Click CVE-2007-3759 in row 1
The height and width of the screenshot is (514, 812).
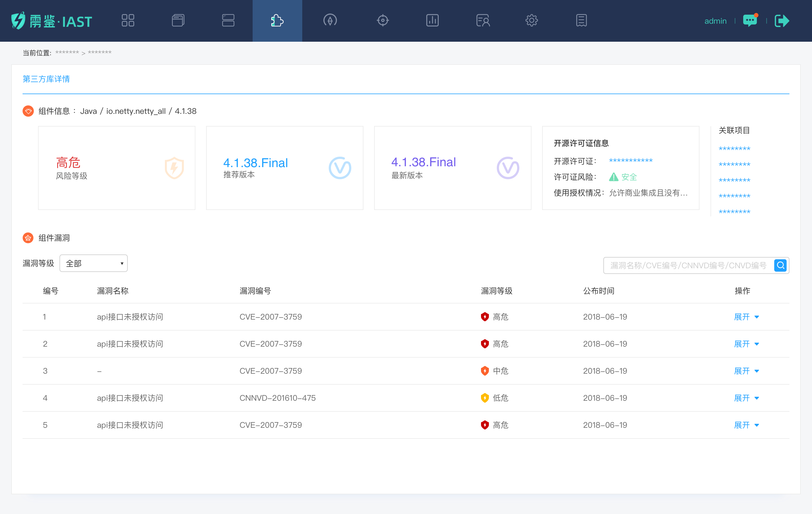[x=270, y=317]
